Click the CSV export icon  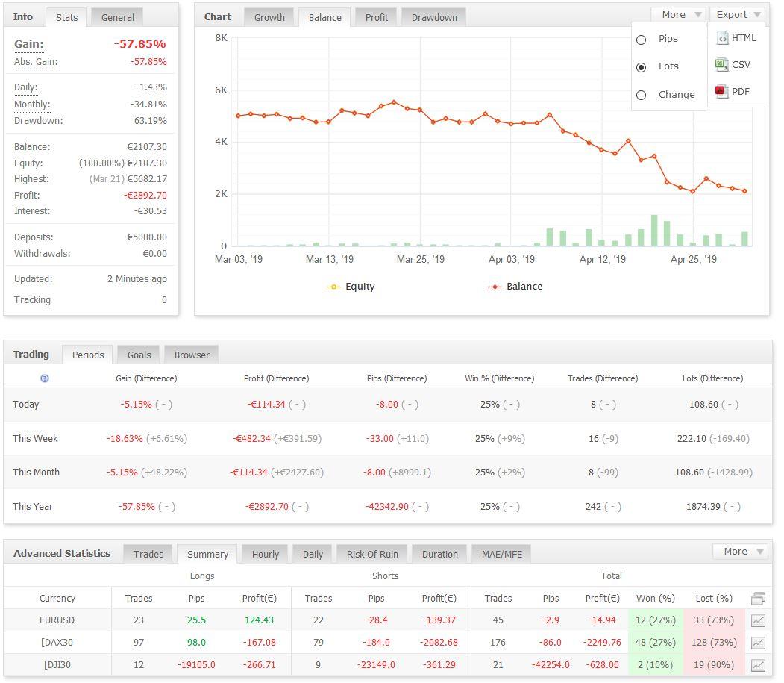[721, 65]
